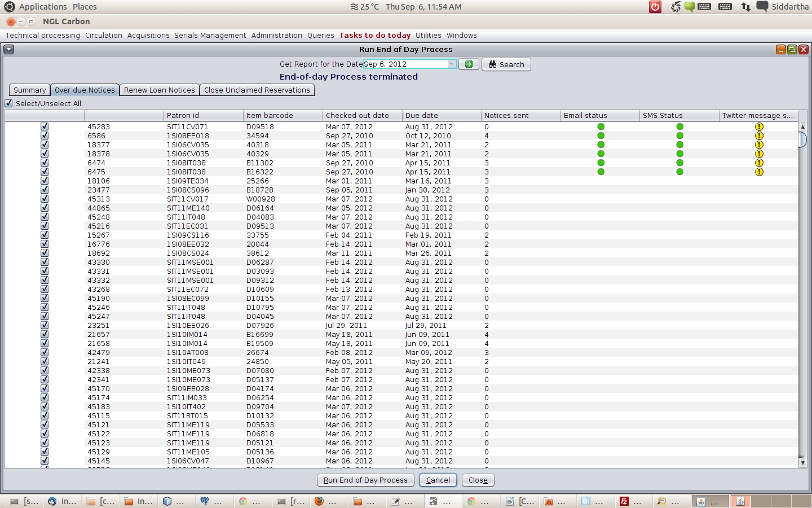The height and width of the screenshot is (508, 812).
Task: Click the red power icon in top panel
Action: [655, 7]
